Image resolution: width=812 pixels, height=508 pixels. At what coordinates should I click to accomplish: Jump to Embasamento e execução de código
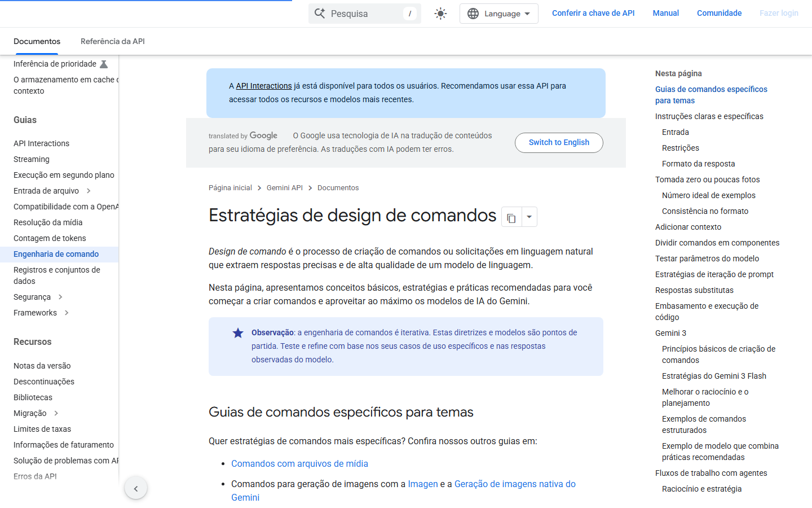(707, 312)
